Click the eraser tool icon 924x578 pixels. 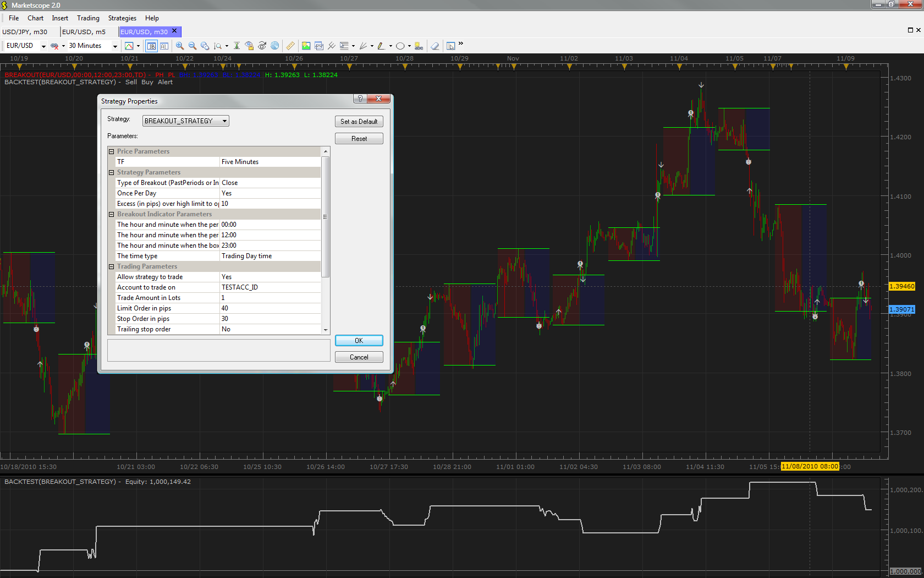[435, 46]
